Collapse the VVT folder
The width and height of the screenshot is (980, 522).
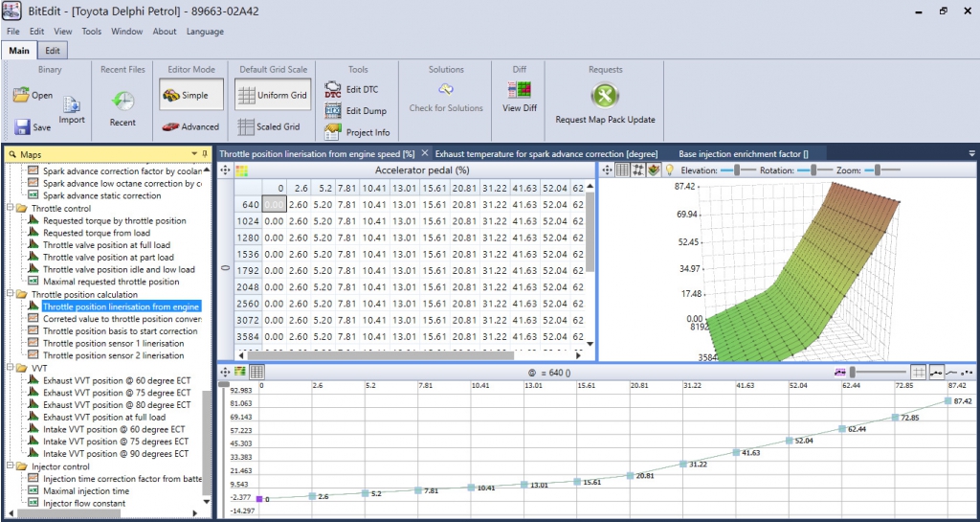tap(11, 368)
